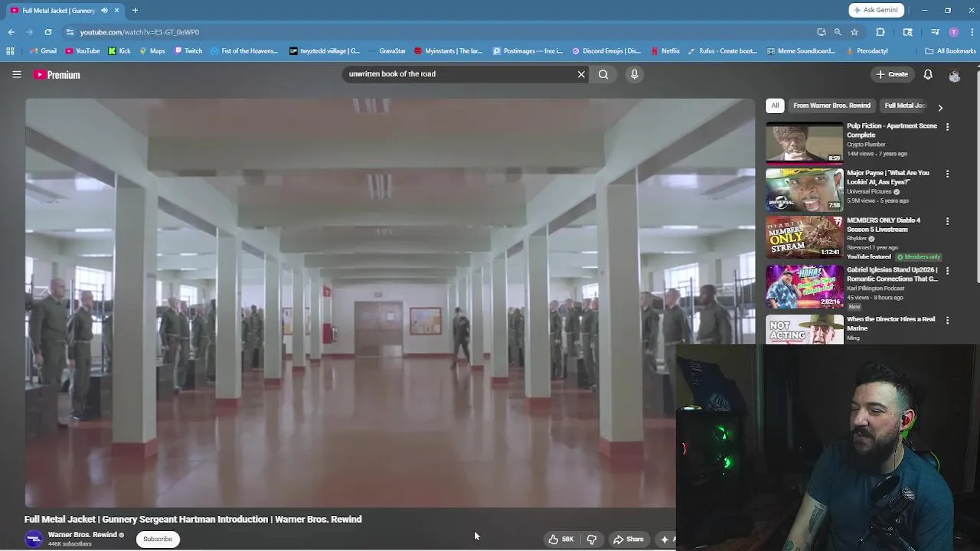Go back in browser history
The height and width of the screenshot is (551, 980).
click(x=11, y=32)
